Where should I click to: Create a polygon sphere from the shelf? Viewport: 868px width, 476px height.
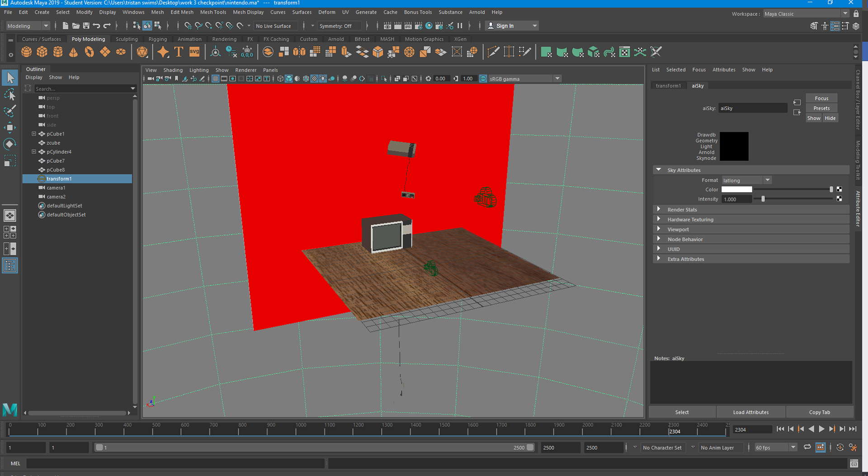click(x=27, y=52)
